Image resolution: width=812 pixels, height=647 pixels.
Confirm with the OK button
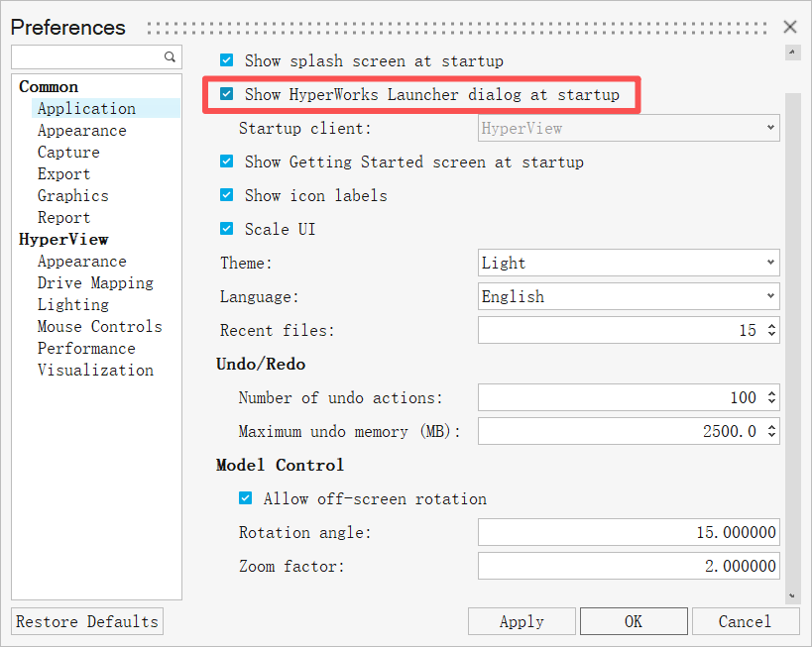(633, 621)
